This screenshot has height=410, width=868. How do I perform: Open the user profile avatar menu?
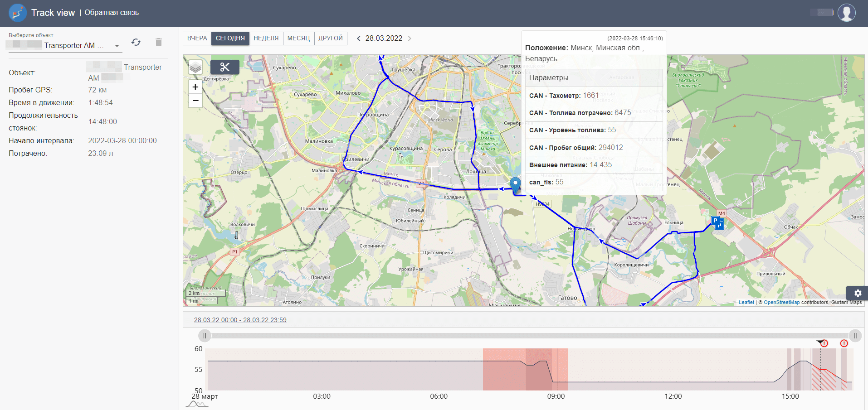(846, 13)
